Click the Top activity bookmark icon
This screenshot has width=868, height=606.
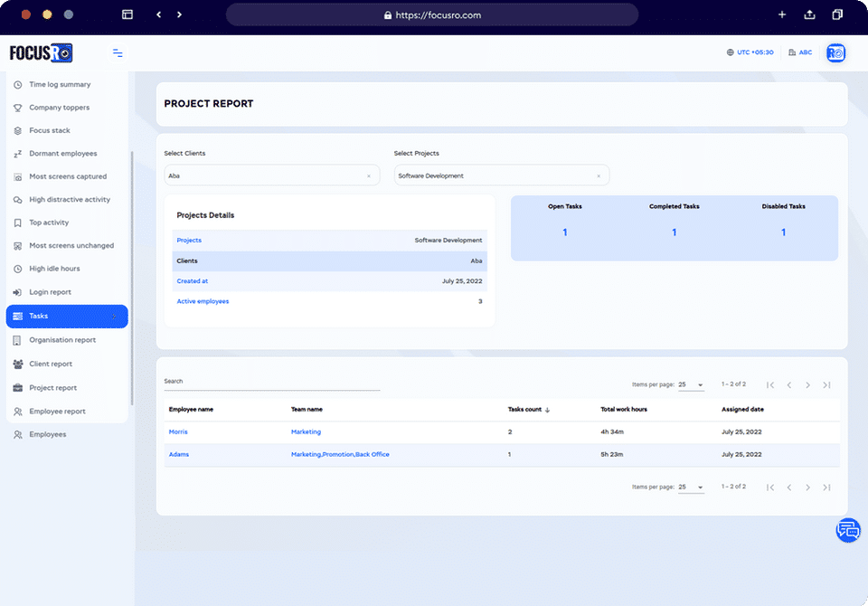pos(18,223)
